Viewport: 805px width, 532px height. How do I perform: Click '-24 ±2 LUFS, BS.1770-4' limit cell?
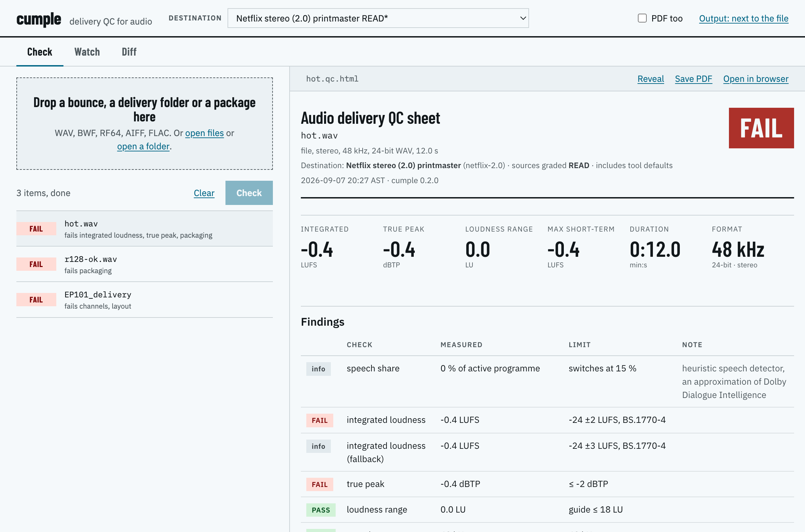coord(617,420)
